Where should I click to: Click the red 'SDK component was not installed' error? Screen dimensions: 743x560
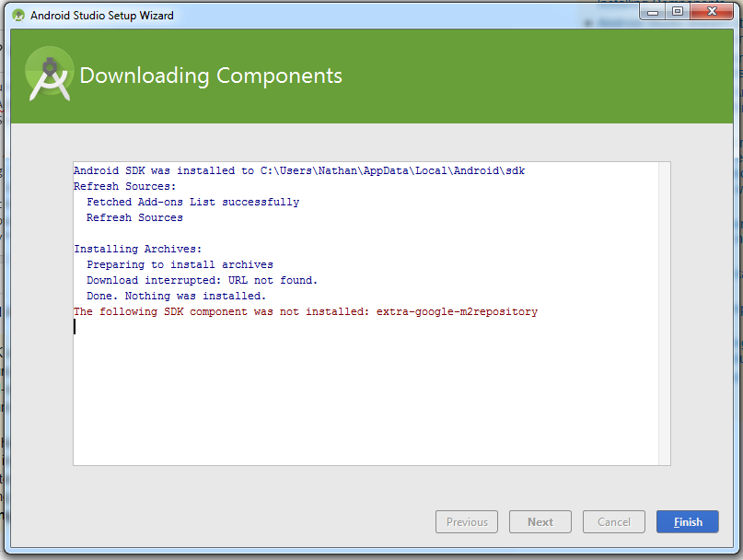point(306,311)
